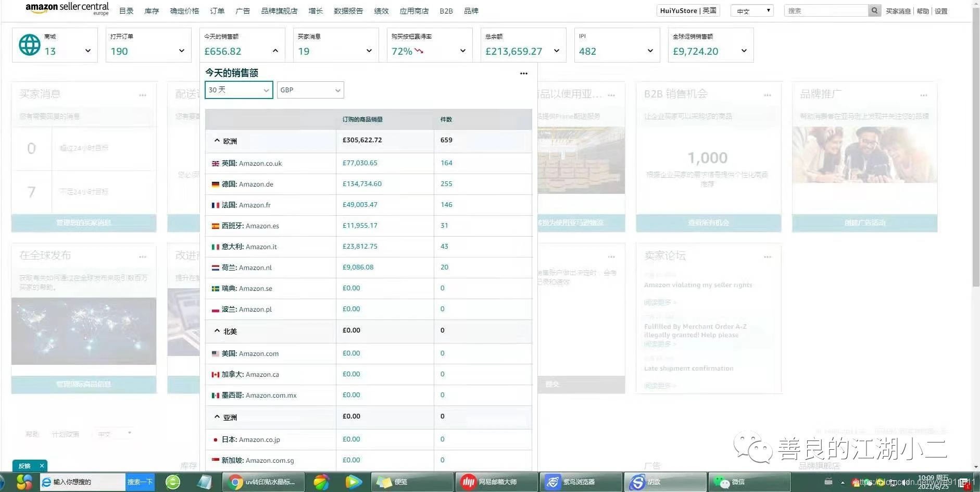
Task: Click the taskbar blue search button
Action: [x=140, y=482]
